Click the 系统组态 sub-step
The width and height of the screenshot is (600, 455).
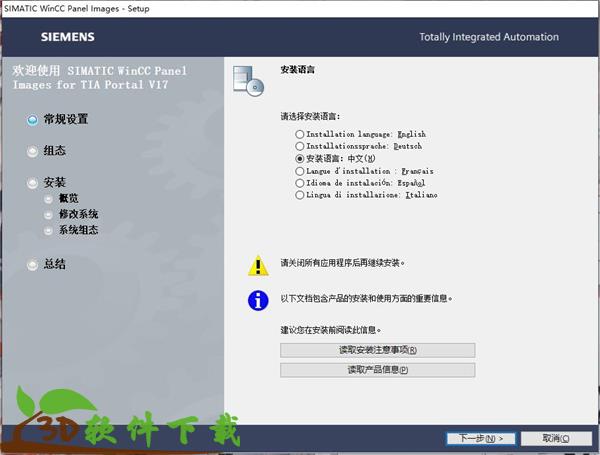click(x=78, y=230)
